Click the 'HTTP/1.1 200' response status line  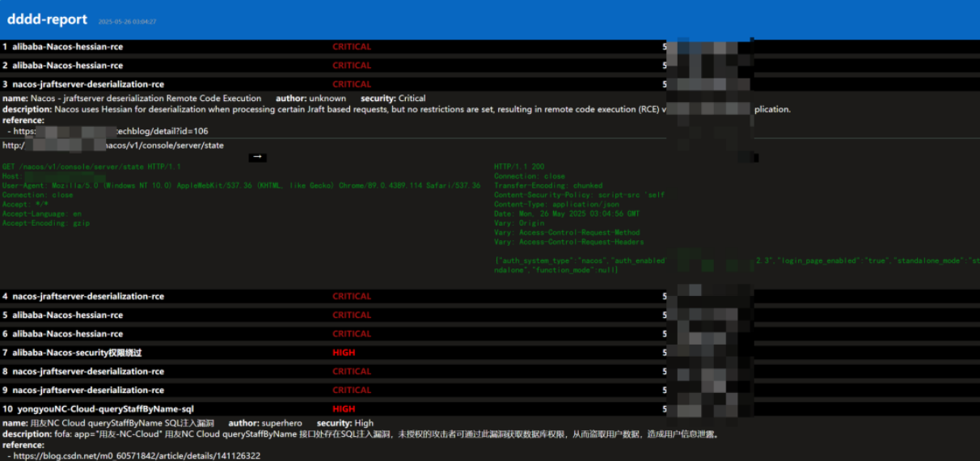point(519,167)
